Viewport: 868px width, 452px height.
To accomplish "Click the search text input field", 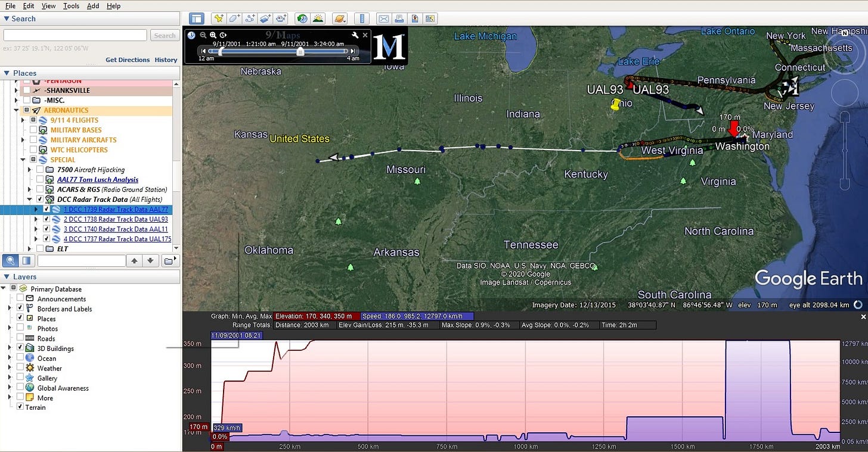I will point(75,35).
